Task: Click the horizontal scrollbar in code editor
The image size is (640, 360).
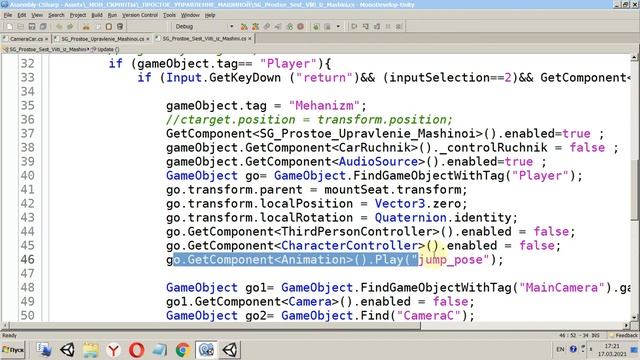Action: click(214, 326)
